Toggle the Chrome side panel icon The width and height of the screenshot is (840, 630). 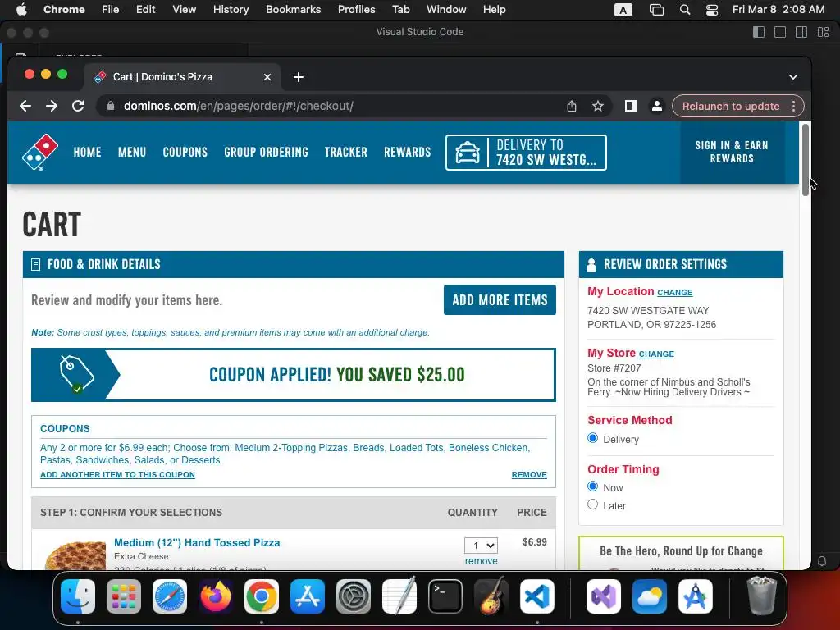[x=631, y=106]
